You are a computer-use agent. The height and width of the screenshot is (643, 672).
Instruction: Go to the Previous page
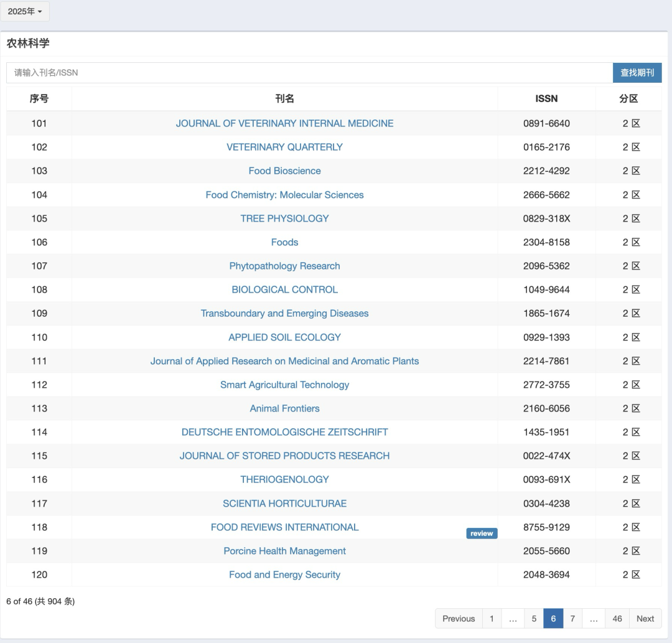pos(459,619)
